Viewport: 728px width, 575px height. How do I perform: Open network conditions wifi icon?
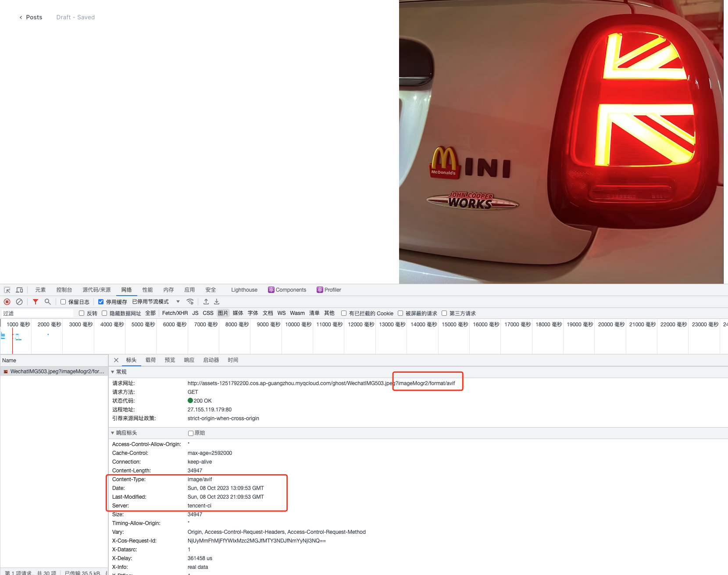(x=190, y=302)
